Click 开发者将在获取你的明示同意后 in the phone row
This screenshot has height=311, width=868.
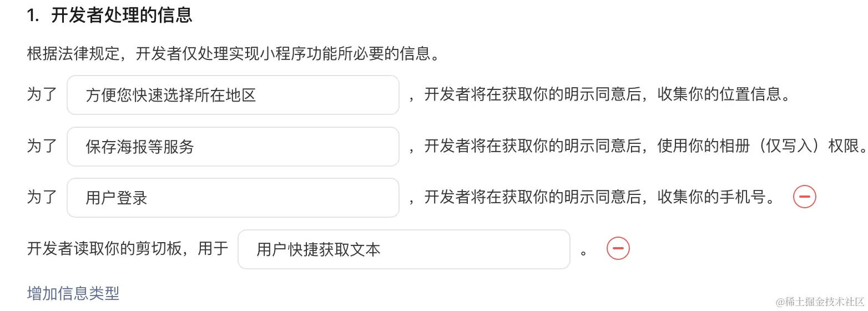tap(533, 198)
